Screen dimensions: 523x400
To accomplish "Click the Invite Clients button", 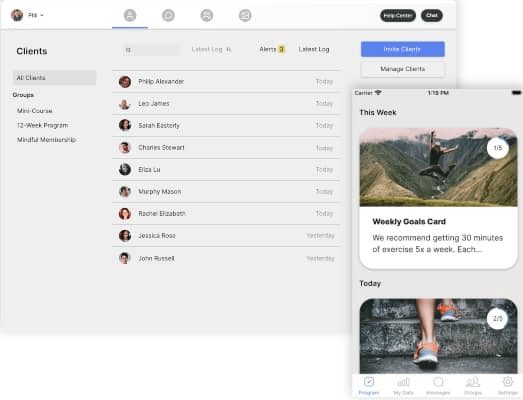I will (x=403, y=49).
